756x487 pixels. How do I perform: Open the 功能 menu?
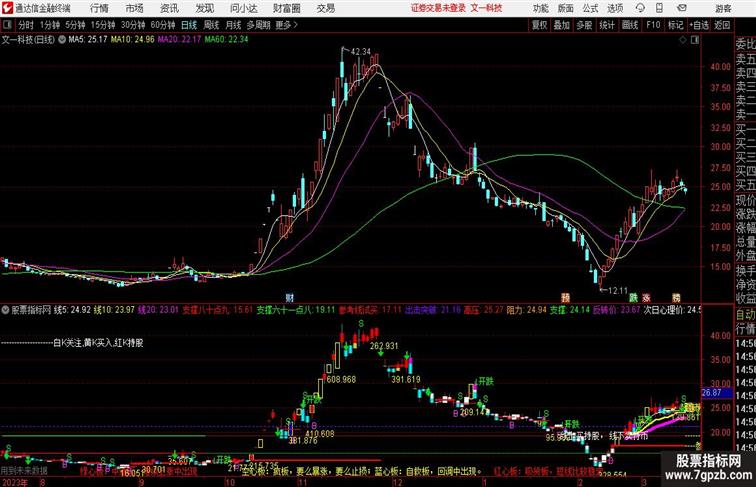coord(540,8)
